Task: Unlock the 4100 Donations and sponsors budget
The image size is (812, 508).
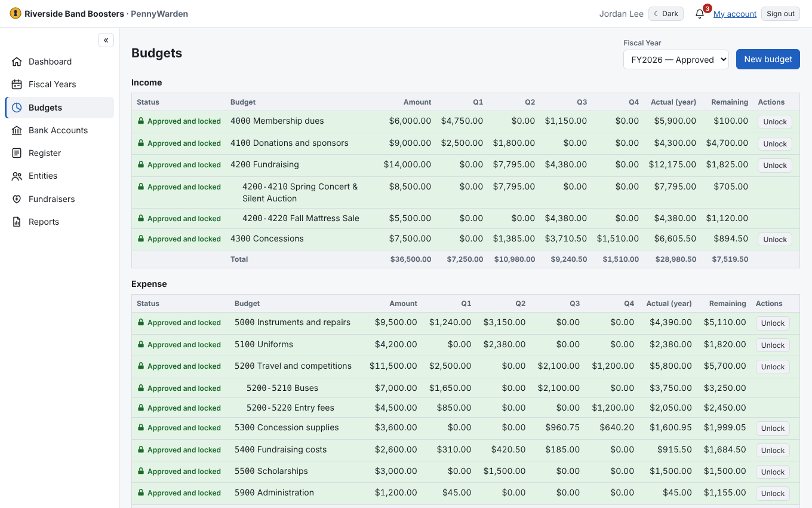Action: point(775,144)
